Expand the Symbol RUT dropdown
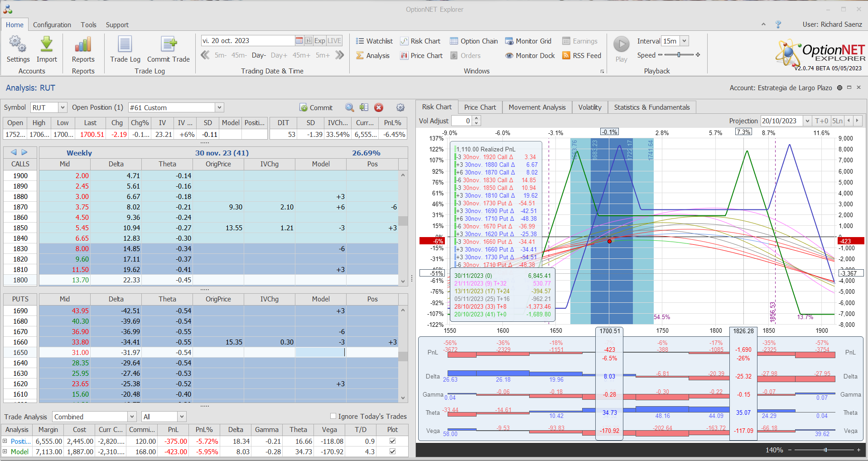Viewport: 868px width, 461px height. pyautogui.click(x=63, y=107)
